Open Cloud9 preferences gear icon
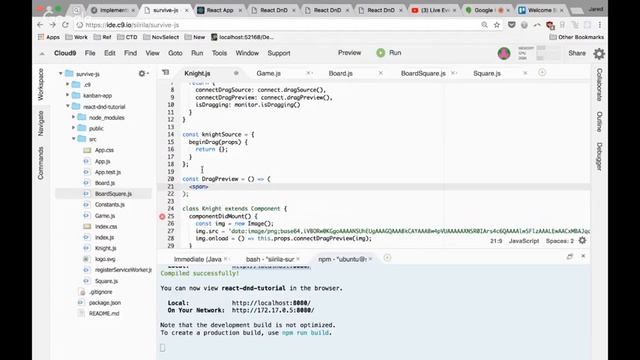Viewport: 640px width, 360px height. coord(599,53)
